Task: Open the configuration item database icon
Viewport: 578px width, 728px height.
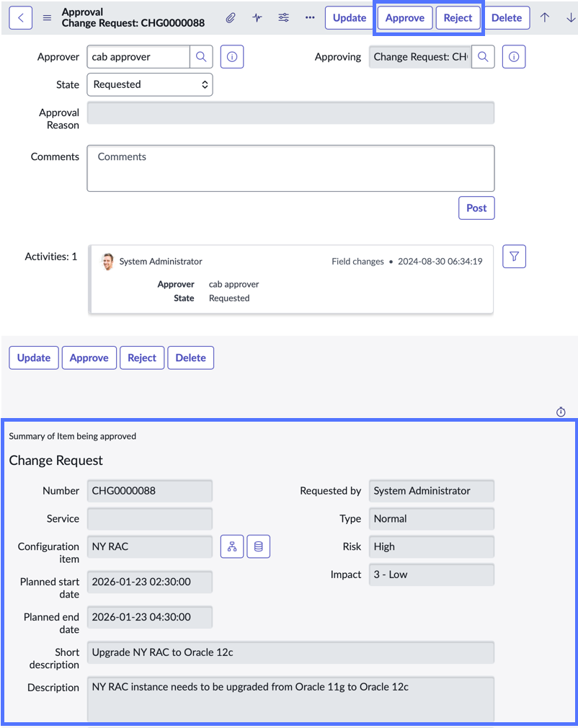Action: click(259, 546)
